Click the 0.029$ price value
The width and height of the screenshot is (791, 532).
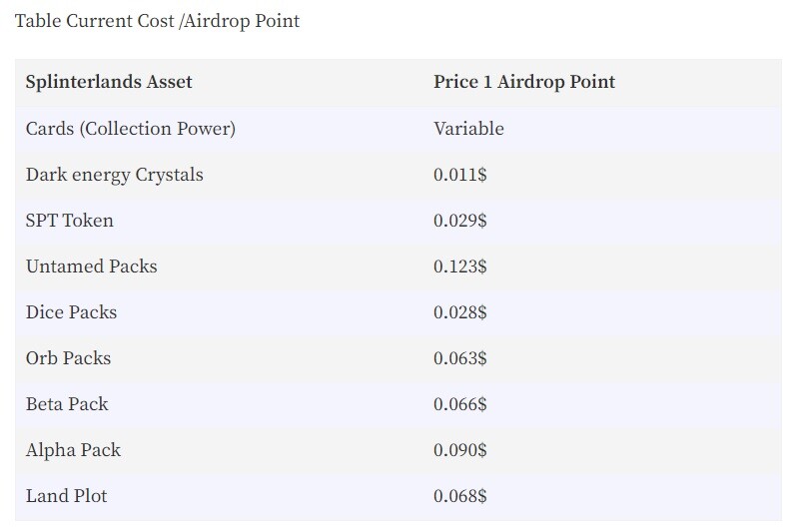pyautogui.click(x=460, y=221)
